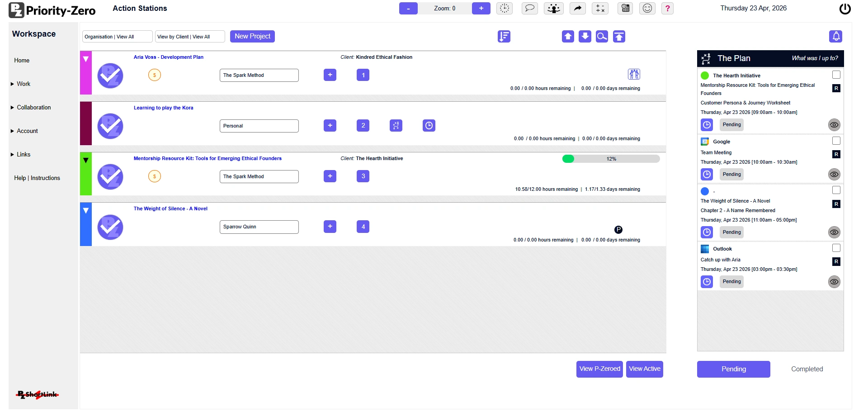Add item with plus on Learning Kora row

click(330, 126)
